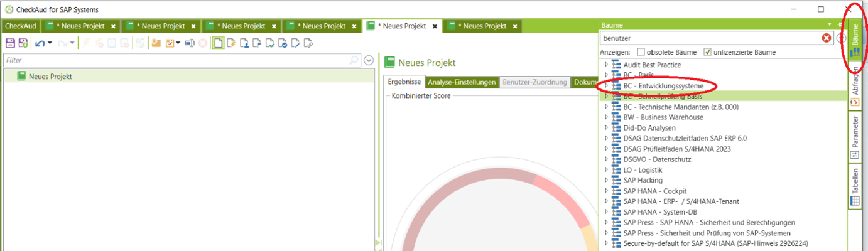Expand the 'Audit Best Practice' tree node
Image resolution: width=868 pixels, height=251 pixels.
605,65
